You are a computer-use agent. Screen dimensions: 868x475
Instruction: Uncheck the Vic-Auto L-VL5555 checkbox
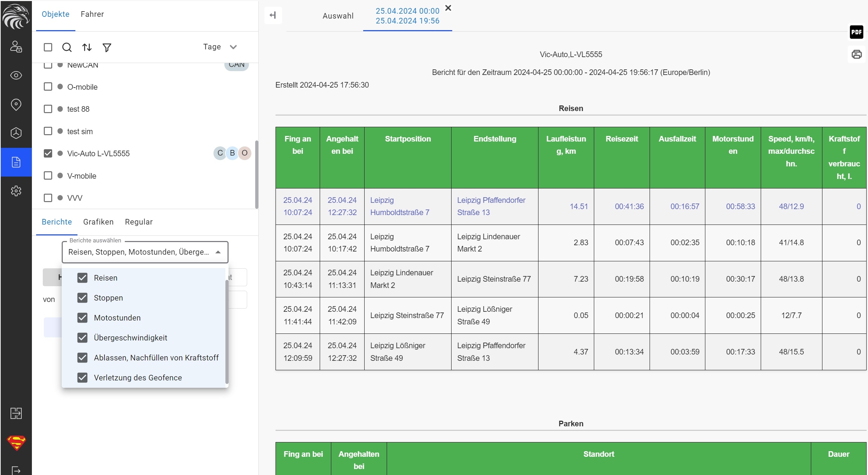tap(48, 153)
